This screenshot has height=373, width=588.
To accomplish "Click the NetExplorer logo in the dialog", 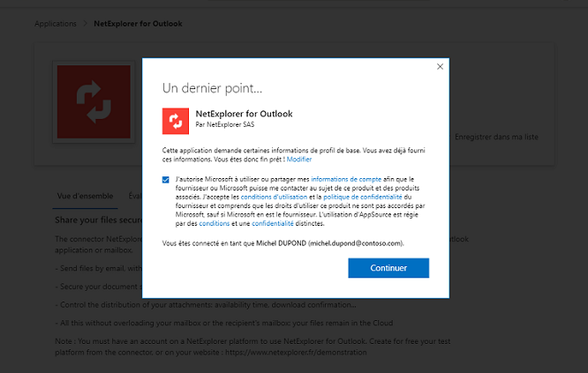I will (176, 121).
